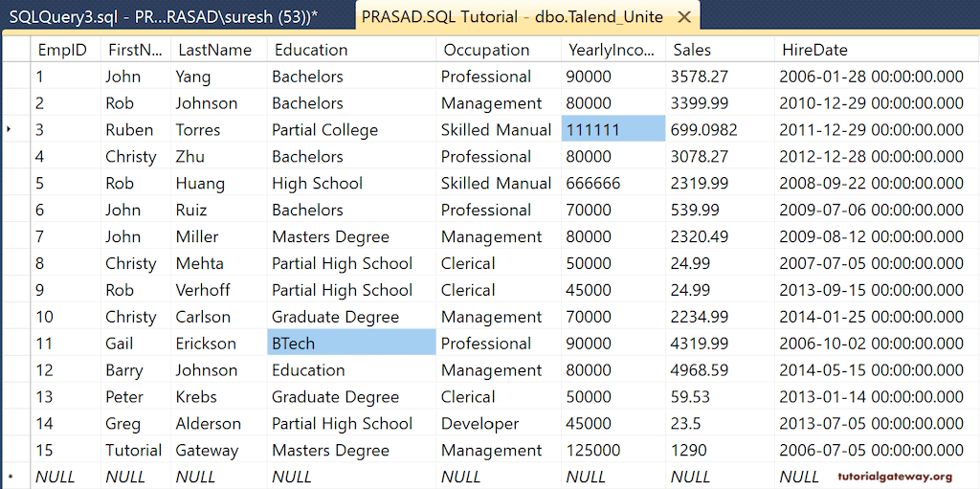This screenshot has height=489, width=980.
Task: Click the NULL EmpID cell in new row
Action: [x=56, y=477]
